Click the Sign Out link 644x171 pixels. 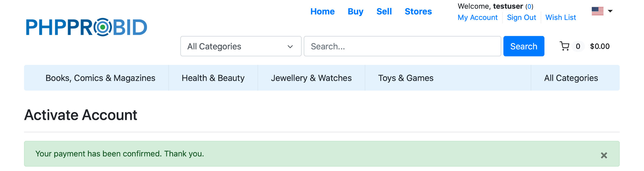point(521,18)
